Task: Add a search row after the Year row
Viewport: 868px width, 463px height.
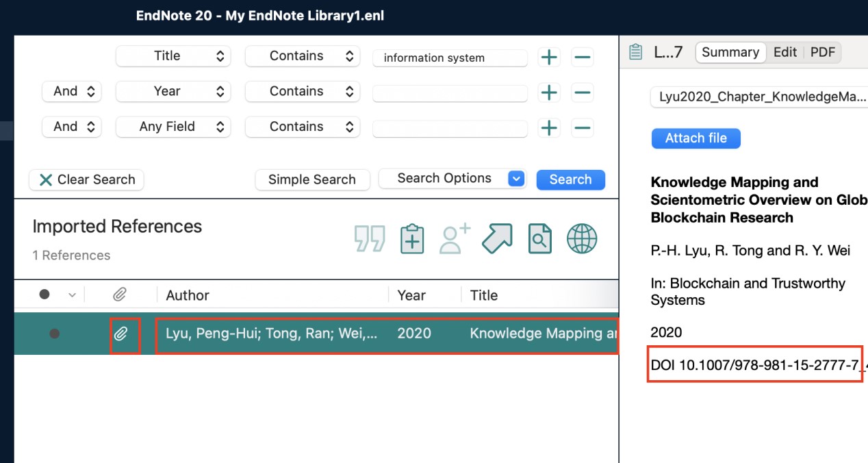Action: [549, 92]
